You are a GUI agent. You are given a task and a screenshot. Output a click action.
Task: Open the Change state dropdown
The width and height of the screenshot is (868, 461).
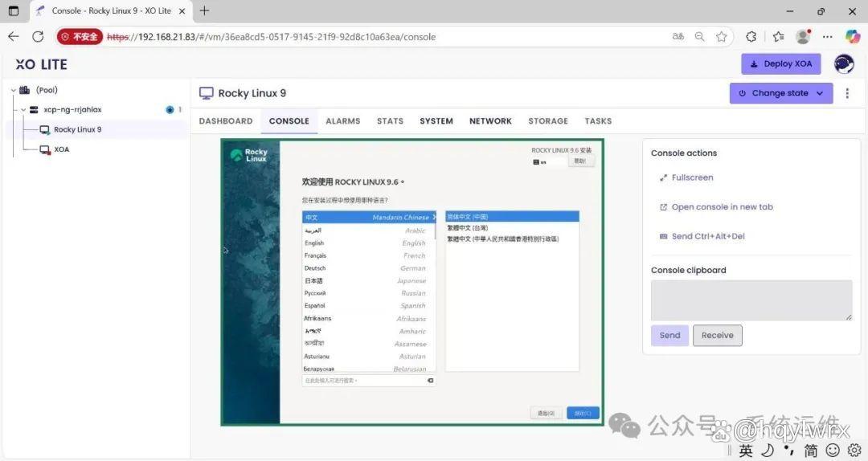[781, 93]
